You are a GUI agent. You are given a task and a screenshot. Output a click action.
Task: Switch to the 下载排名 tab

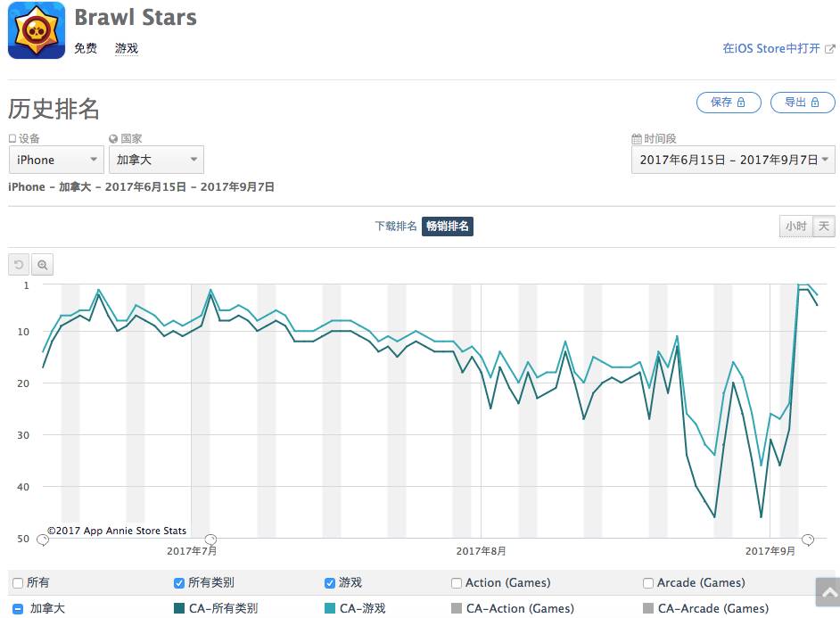(395, 227)
